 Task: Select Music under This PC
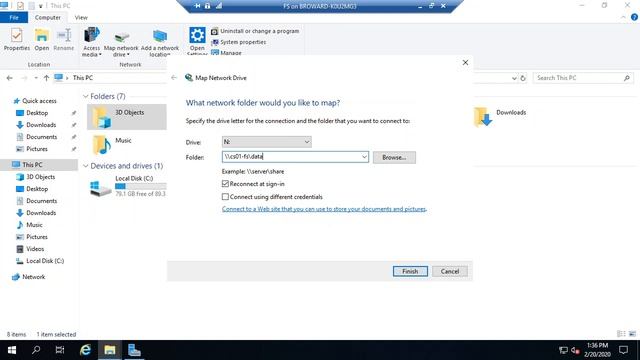tap(34, 225)
